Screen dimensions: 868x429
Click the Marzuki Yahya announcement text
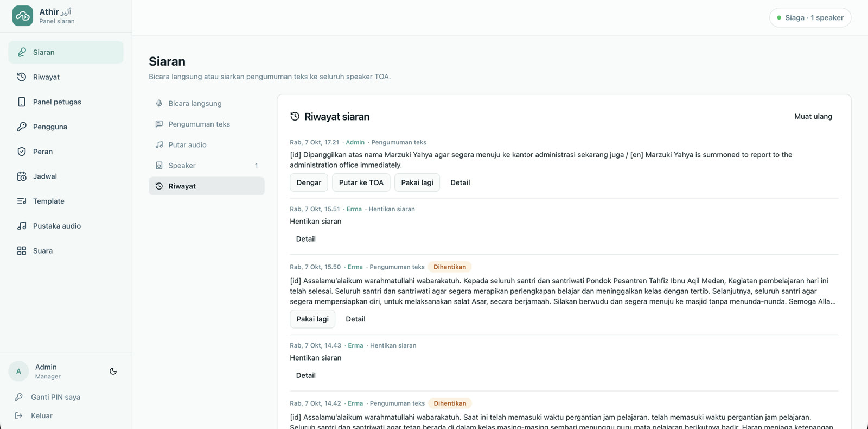(x=541, y=160)
